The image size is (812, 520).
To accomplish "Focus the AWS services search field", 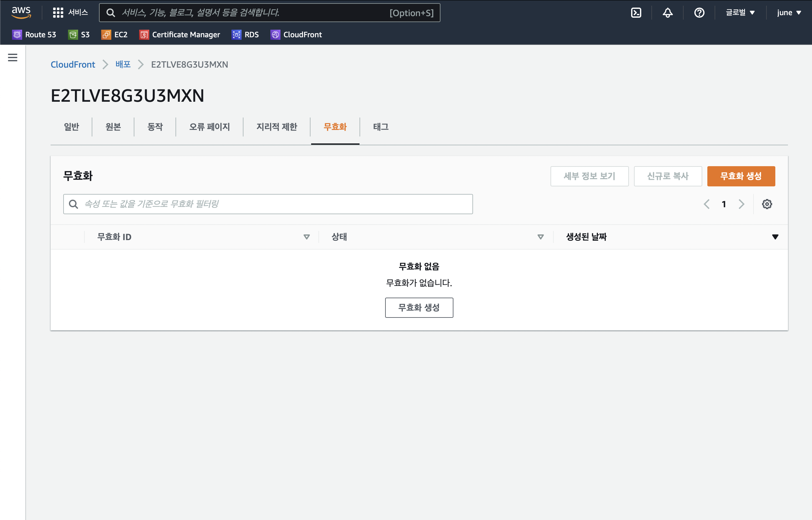I will pyautogui.click(x=269, y=13).
